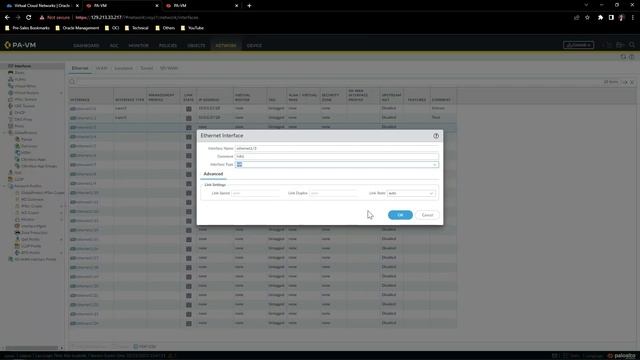Bookmark this page with the star icon
The width and height of the screenshot is (640, 360).
[587, 18]
